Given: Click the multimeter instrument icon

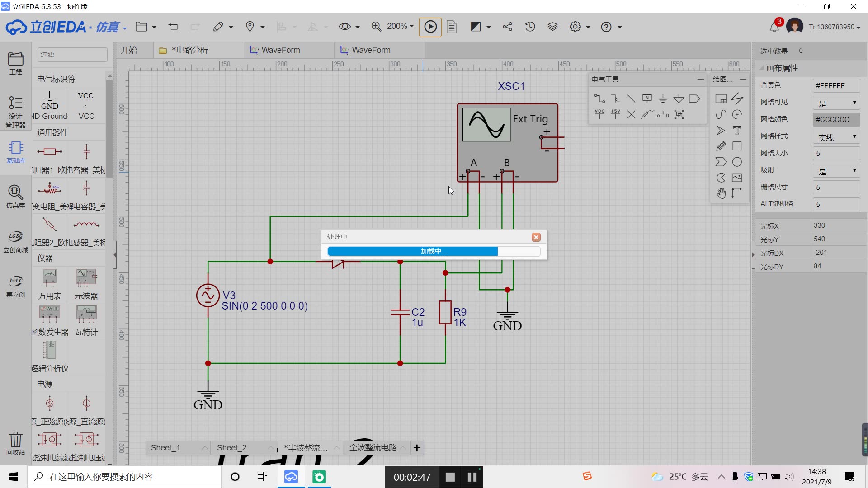Looking at the screenshot, I should (49, 278).
